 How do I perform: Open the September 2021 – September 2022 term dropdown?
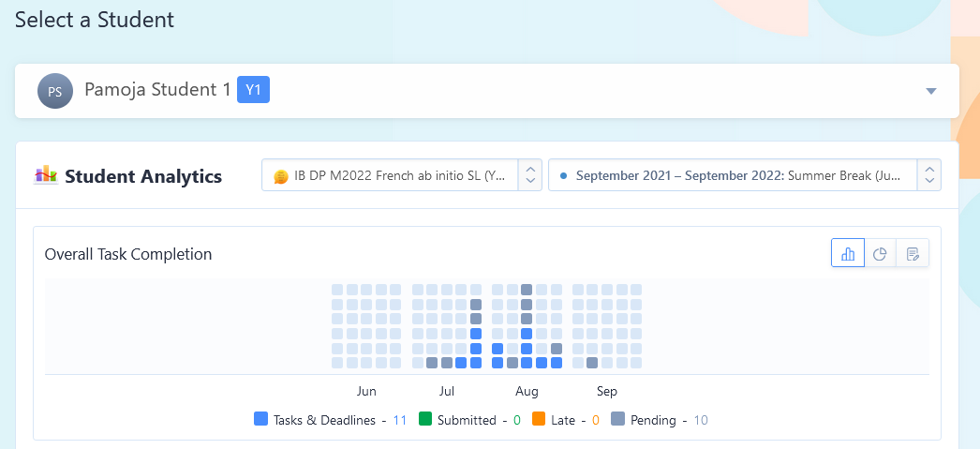(745, 175)
